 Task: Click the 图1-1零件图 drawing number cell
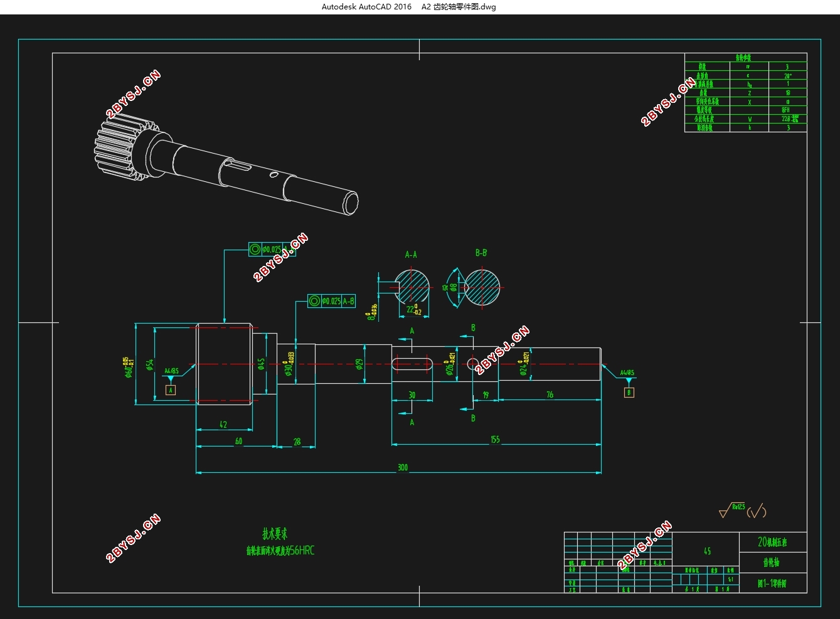(x=773, y=583)
